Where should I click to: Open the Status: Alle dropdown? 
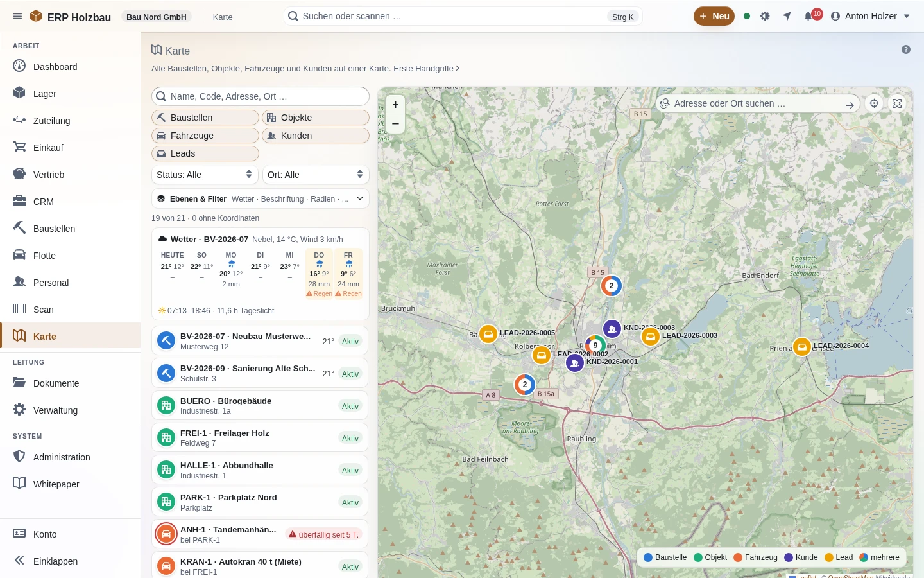205,175
